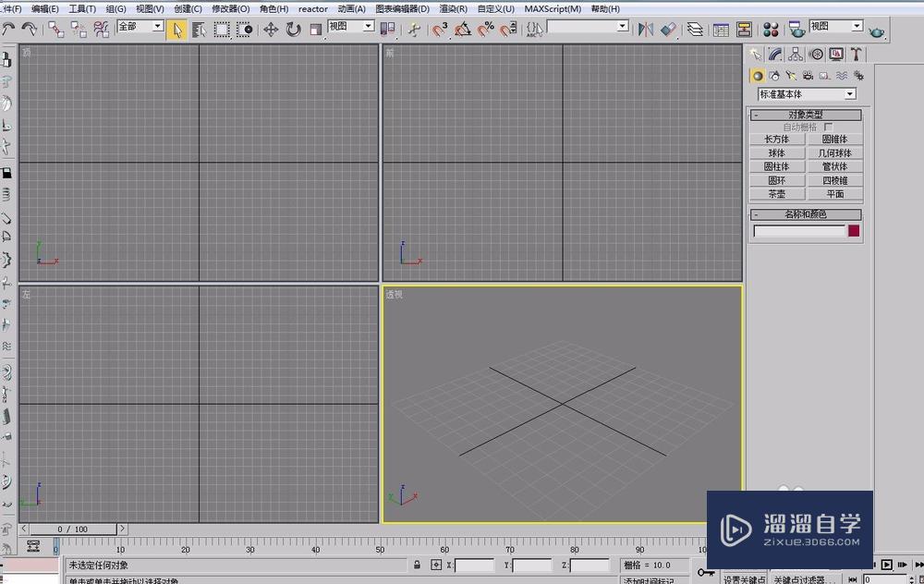
Task: Click 几何球体 geosphere button
Action: coord(835,153)
